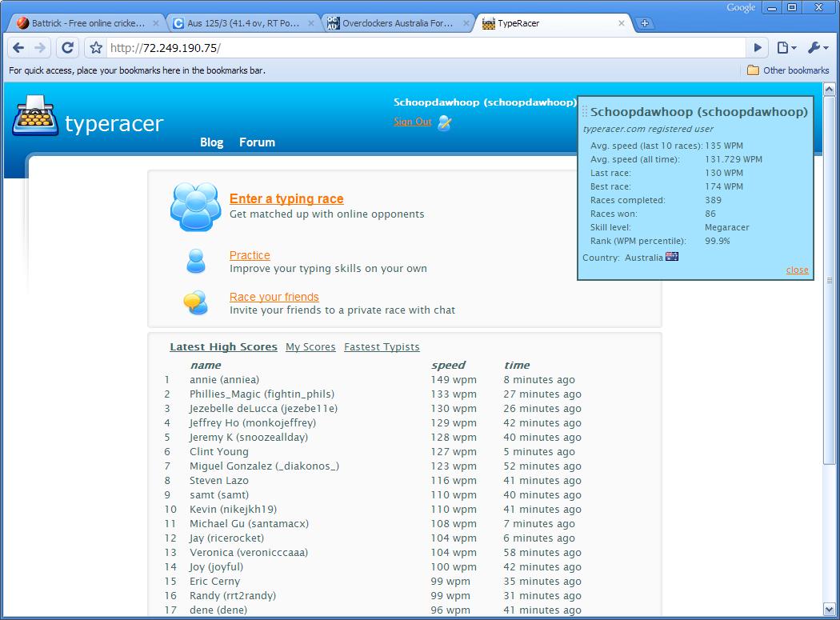Image resolution: width=840 pixels, height=620 pixels.
Task: Show the My Scores list
Action: [x=310, y=346]
